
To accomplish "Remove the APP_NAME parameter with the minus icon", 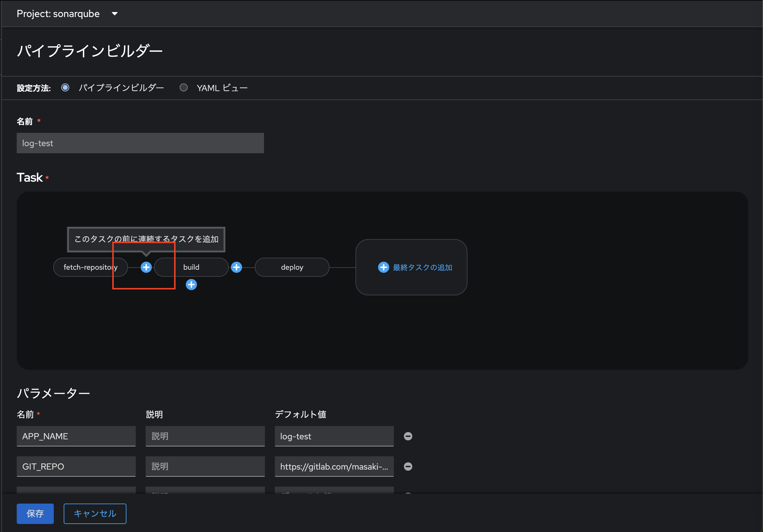I will [x=408, y=436].
